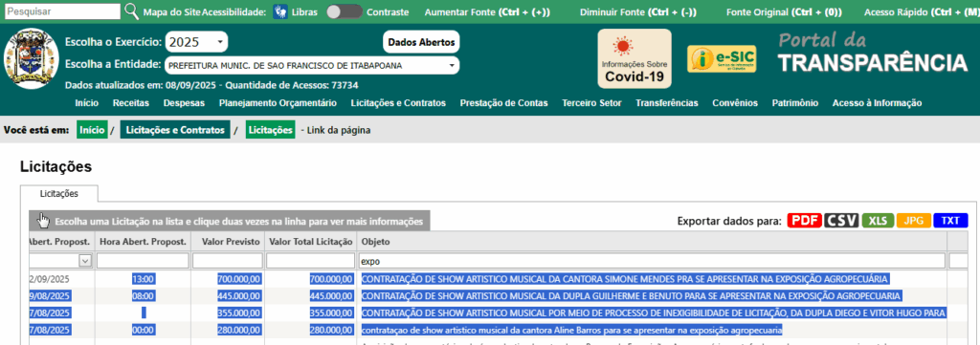Open the Prestação de Contas menu

coord(503,103)
